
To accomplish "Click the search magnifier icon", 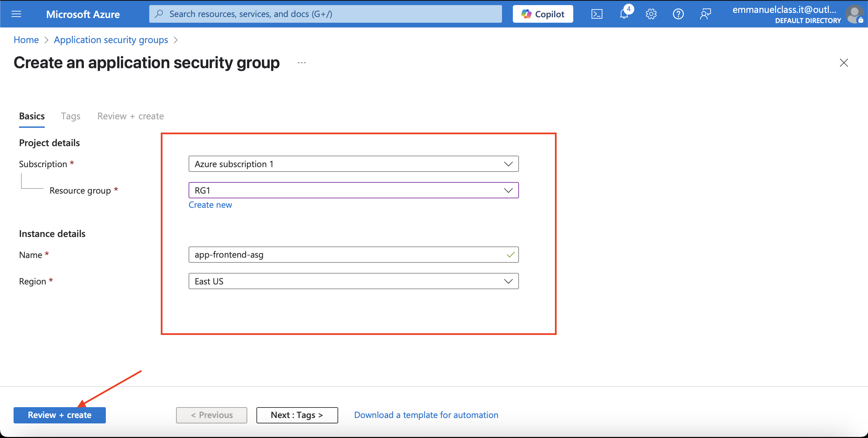I will 159,14.
